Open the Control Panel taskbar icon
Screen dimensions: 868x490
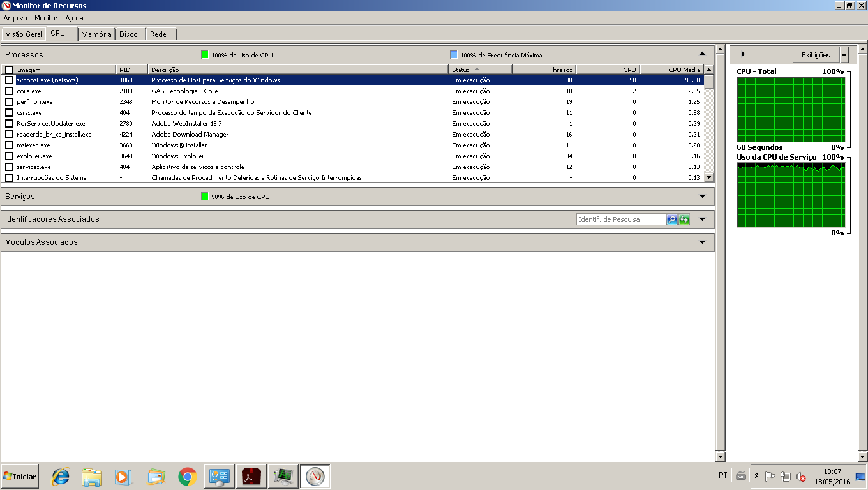[x=220, y=477]
